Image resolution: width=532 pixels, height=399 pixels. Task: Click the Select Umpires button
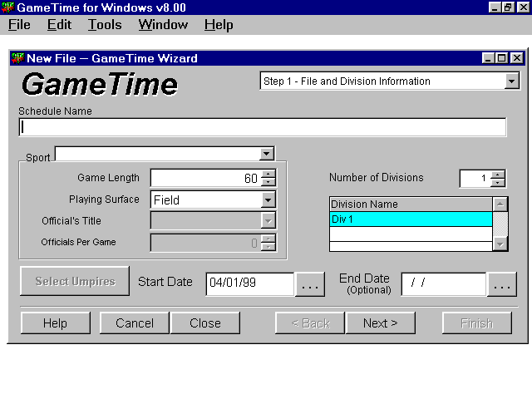pos(75,281)
